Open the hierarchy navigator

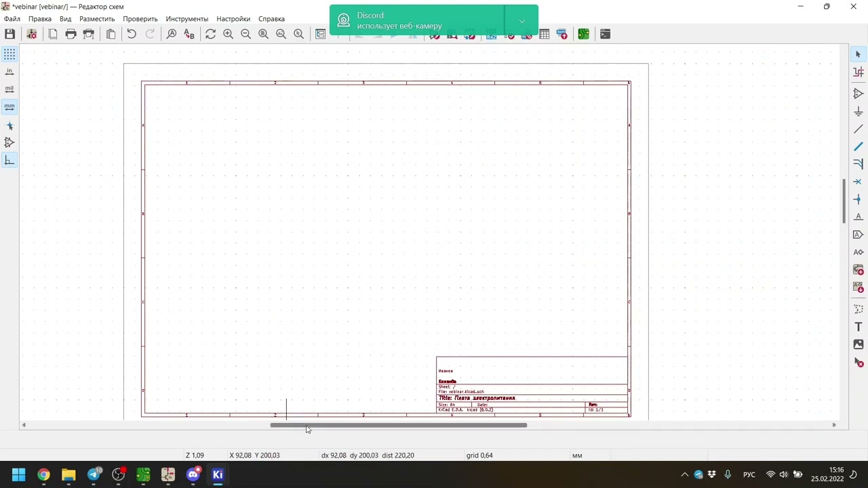click(320, 34)
